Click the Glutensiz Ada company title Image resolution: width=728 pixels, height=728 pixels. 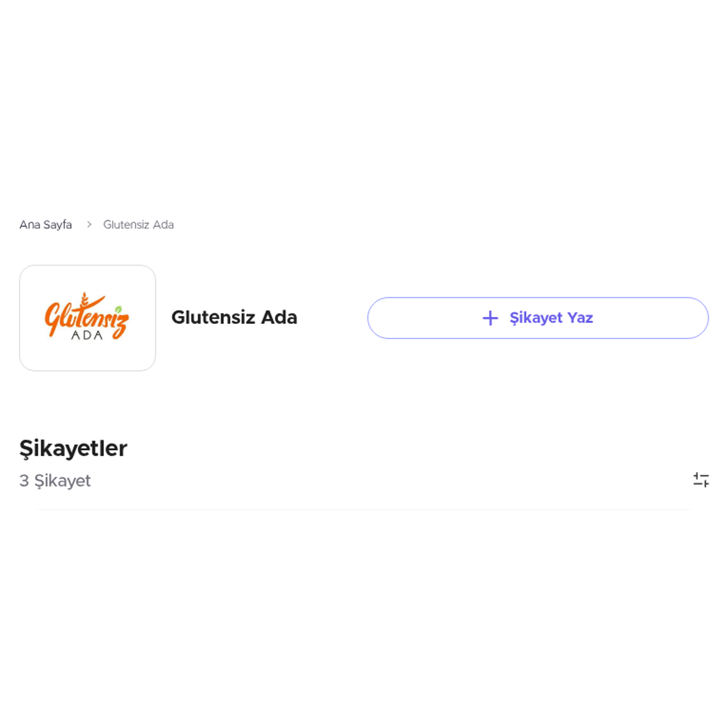pos(234,317)
